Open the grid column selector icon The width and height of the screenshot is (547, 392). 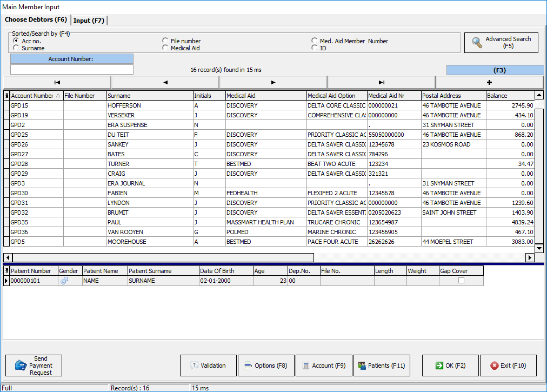6,96
